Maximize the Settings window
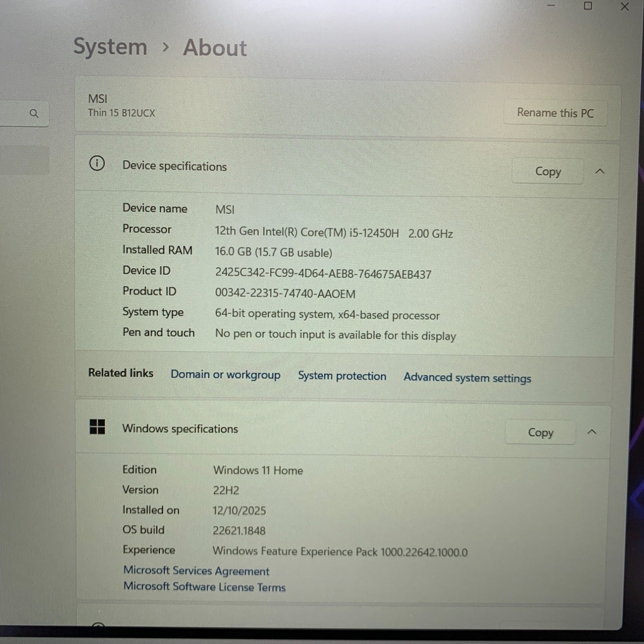The width and height of the screenshot is (644, 644). pyautogui.click(x=588, y=6)
